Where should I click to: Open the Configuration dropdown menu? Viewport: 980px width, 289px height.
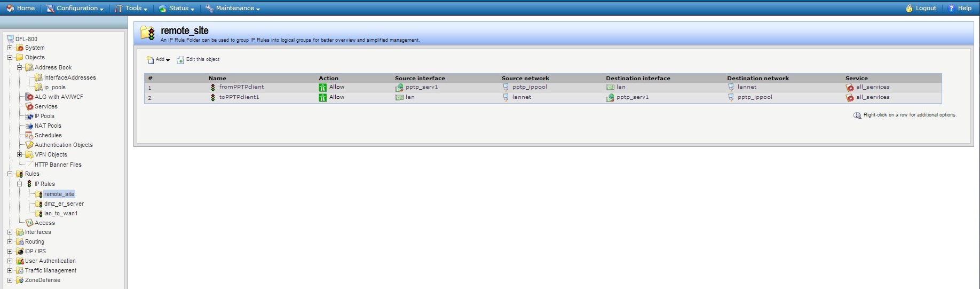click(x=75, y=8)
